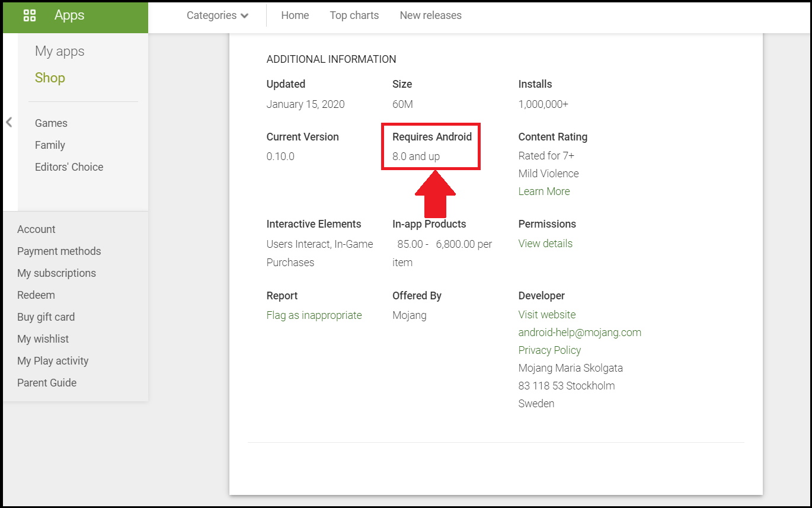This screenshot has width=812, height=508.
Task: Click the 'Permissions' label
Action: [x=547, y=224]
